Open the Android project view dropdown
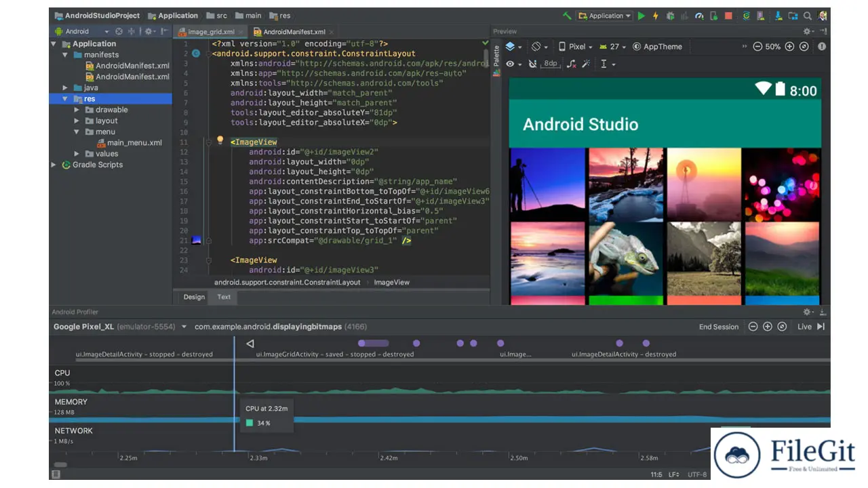 click(82, 31)
